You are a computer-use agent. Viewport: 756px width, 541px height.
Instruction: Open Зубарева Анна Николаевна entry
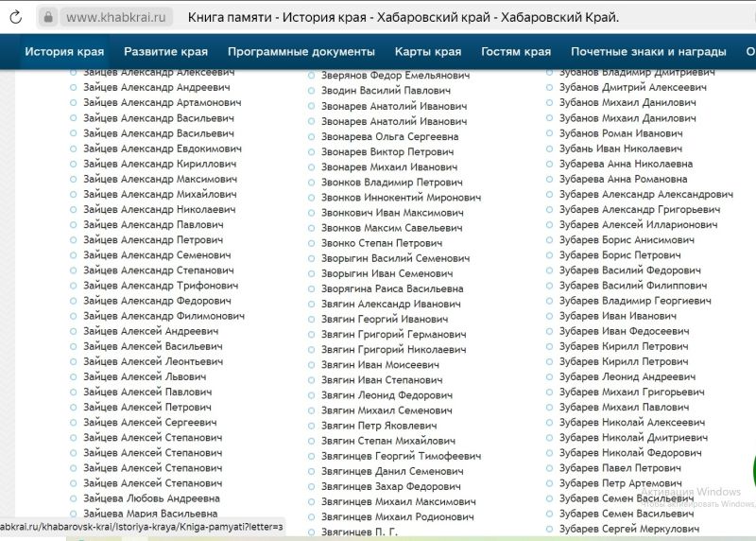(626, 164)
